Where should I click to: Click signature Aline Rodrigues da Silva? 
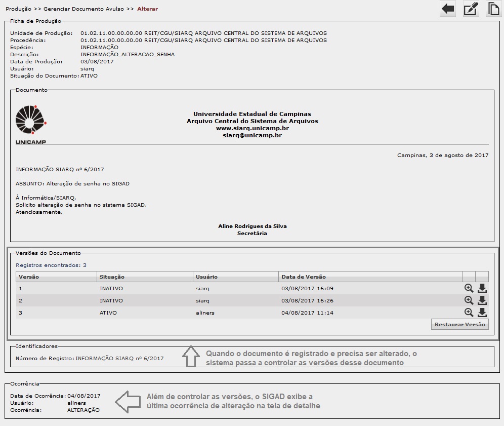click(253, 226)
